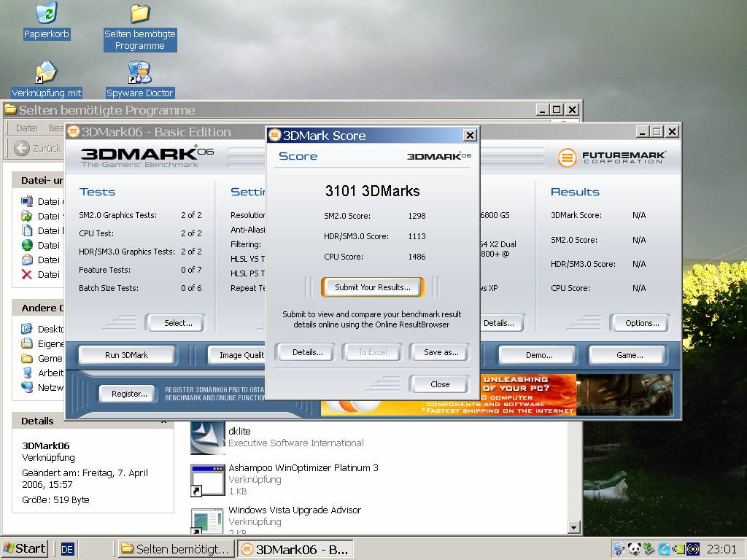Viewport: 747px width, 560px height.
Task: Open Gemeinsame folder icon in Explorer sidebar
Action: [27, 358]
